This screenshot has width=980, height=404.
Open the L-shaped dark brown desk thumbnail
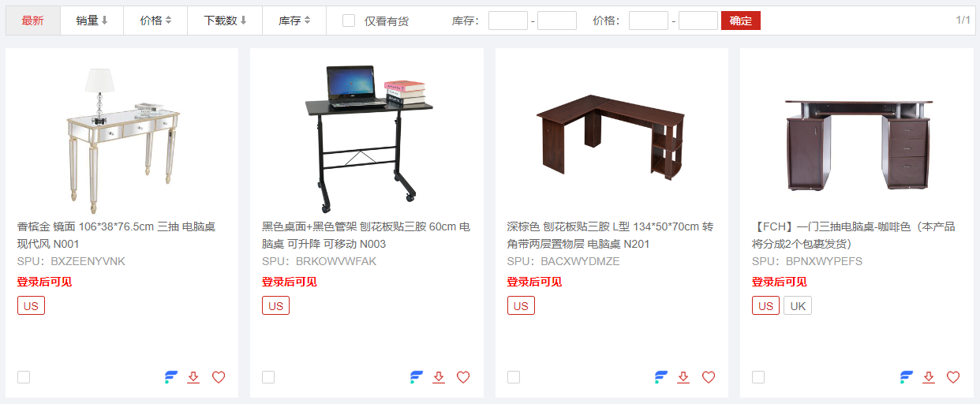612,136
